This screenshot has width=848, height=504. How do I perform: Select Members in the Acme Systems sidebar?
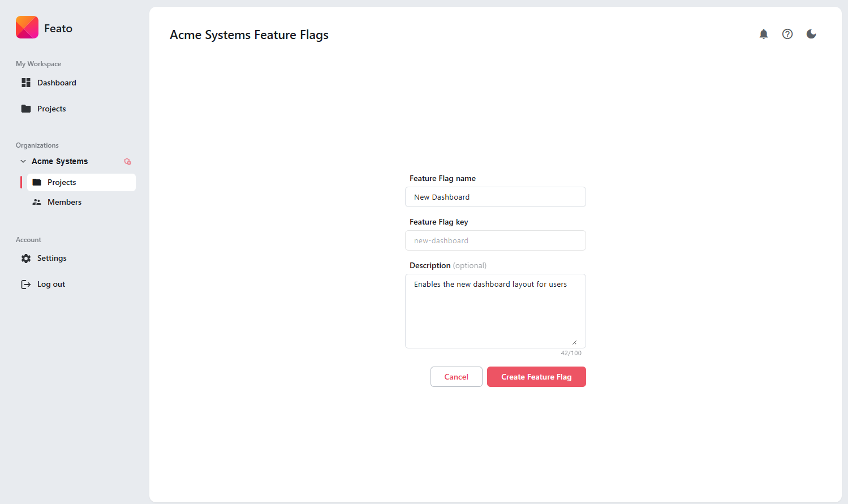click(x=65, y=201)
